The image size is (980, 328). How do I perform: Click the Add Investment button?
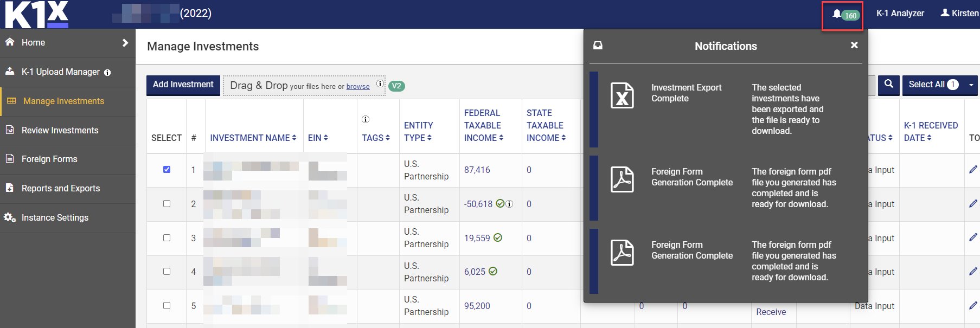point(183,85)
